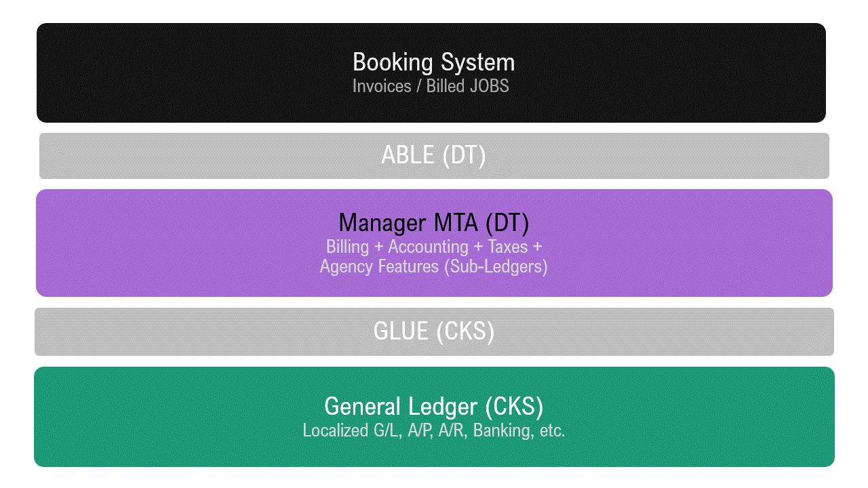Click the word JOBS under Booking System
Viewport: 868px width, 488px height.
click(487, 86)
